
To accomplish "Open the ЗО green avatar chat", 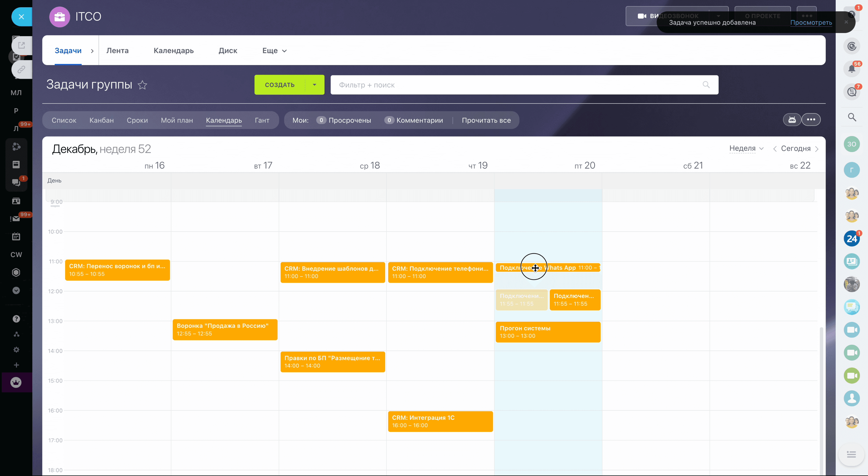I will click(851, 144).
